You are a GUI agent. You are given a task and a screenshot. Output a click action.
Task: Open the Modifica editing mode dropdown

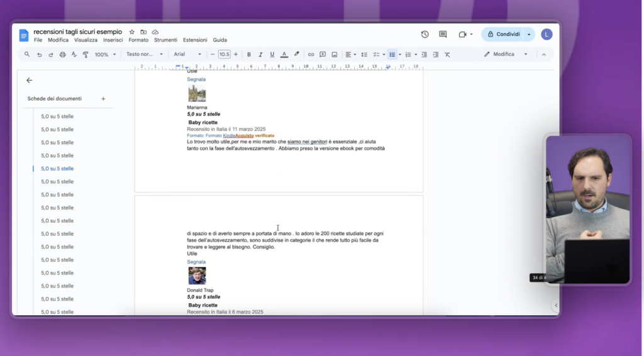pos(506,54)
